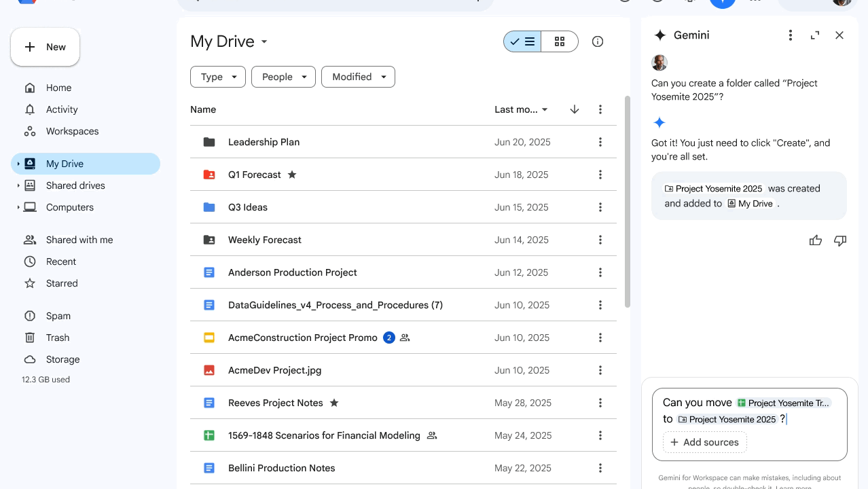Image resolution: width=868 pixels, height=489 pixels.
Task: Click My Drive chip in Gemini response
Action: click(751, 204)
